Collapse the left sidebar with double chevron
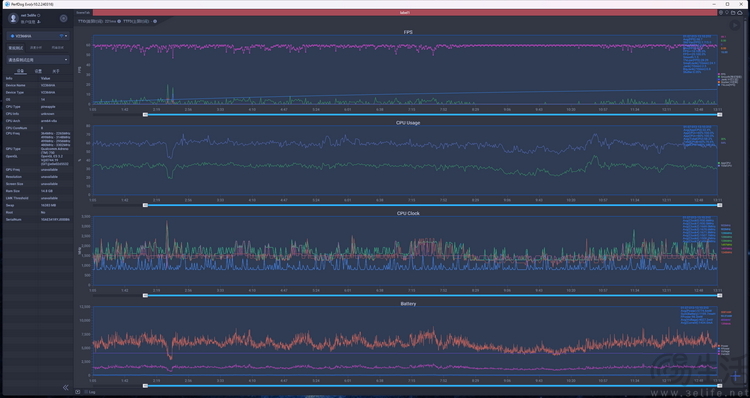Screen dimensions: 750x398 [66, 387]
